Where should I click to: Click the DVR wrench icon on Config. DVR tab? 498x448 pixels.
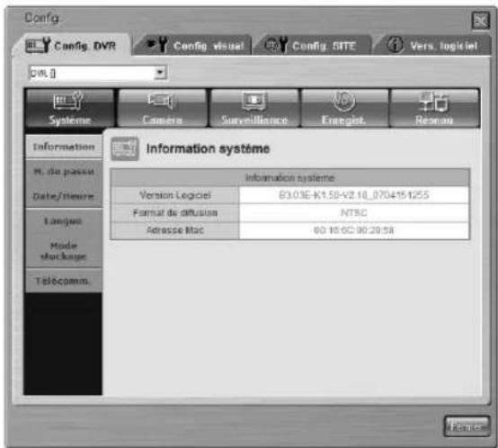pos(38,45)
